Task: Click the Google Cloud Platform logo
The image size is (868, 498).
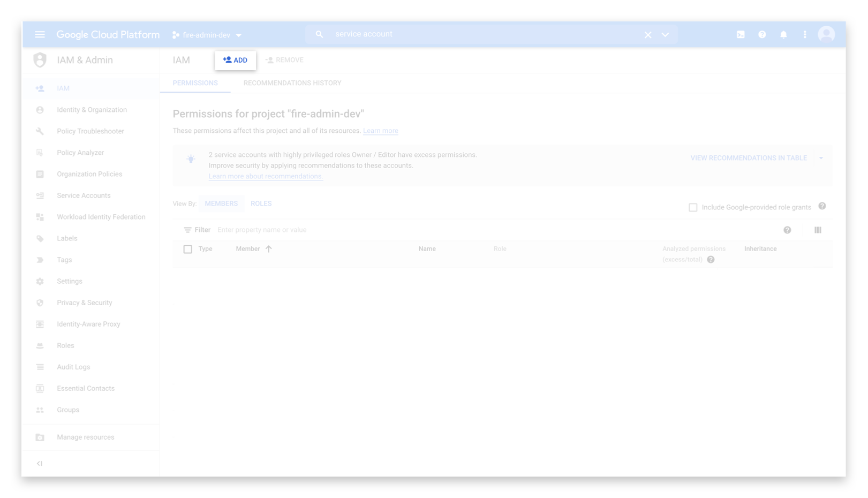Action: tap(108, 35)
